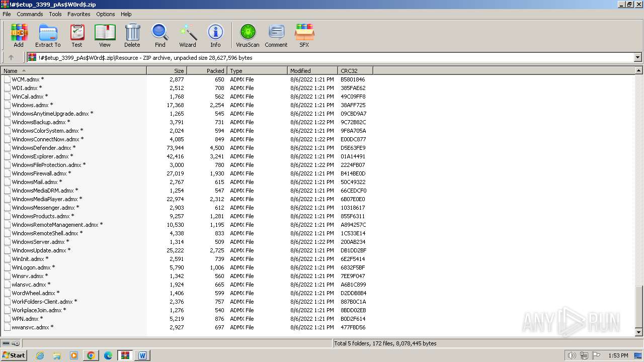
Task: Go up one folder level arrow
Action: pyautogui.click(x=11, y=57)
